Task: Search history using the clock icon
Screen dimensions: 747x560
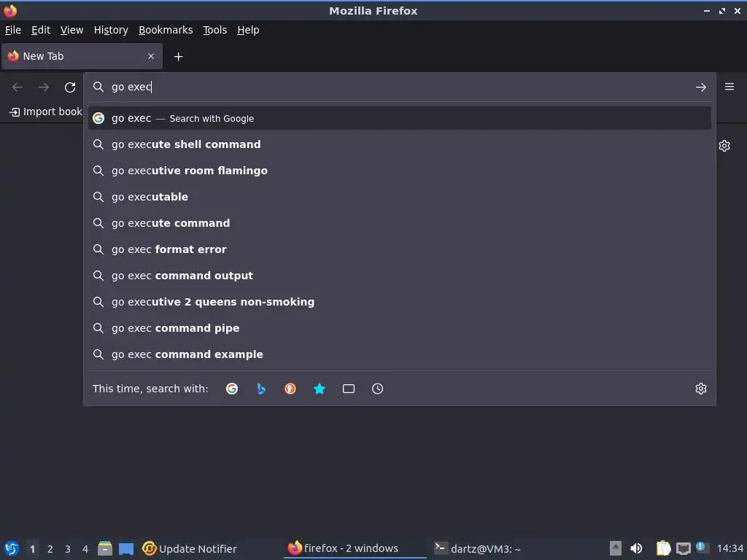Action: (x=377, y=389)
